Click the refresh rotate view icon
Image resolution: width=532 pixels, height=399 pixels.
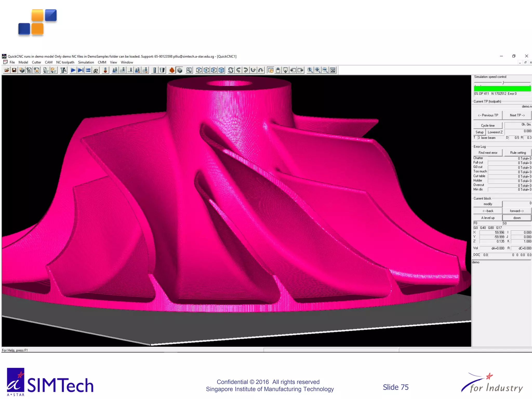tap(231, 70)
